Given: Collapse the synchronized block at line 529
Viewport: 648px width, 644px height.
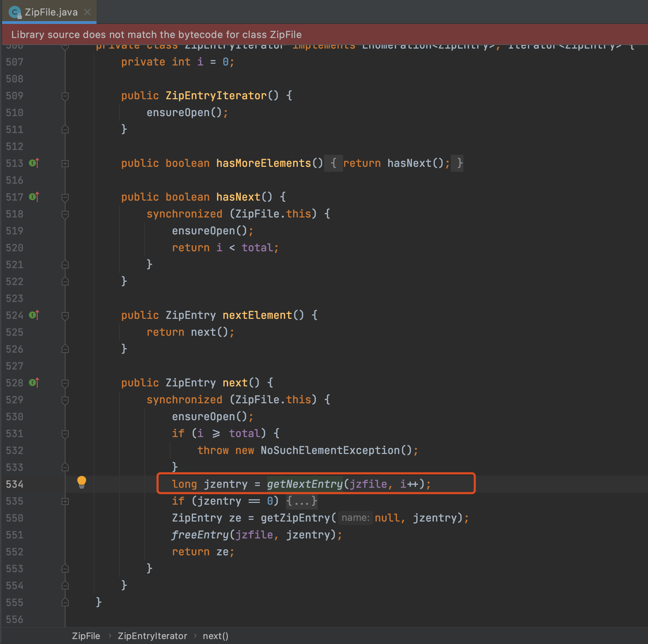Looking at the screenshot, I should pyautogui.click(x=65, y=400).
